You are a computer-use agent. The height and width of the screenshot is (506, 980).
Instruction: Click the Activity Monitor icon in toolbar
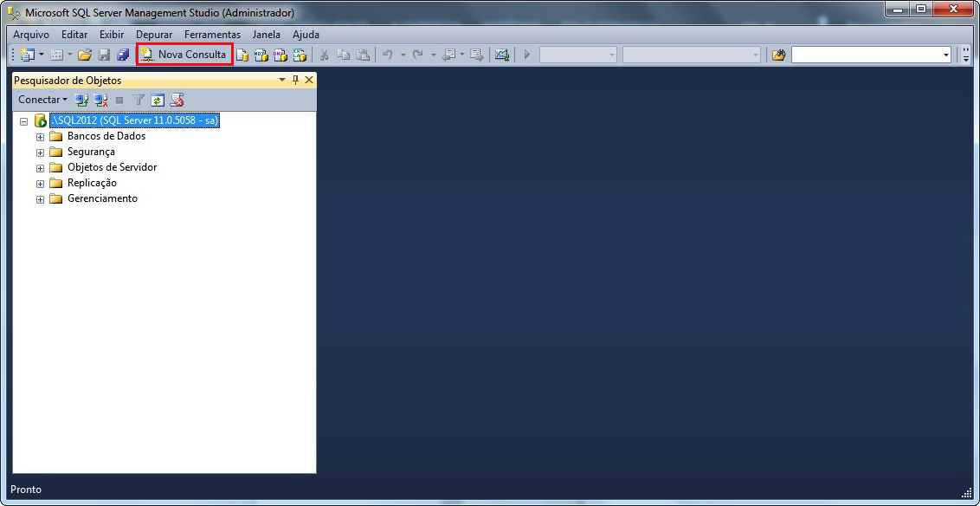501,55
